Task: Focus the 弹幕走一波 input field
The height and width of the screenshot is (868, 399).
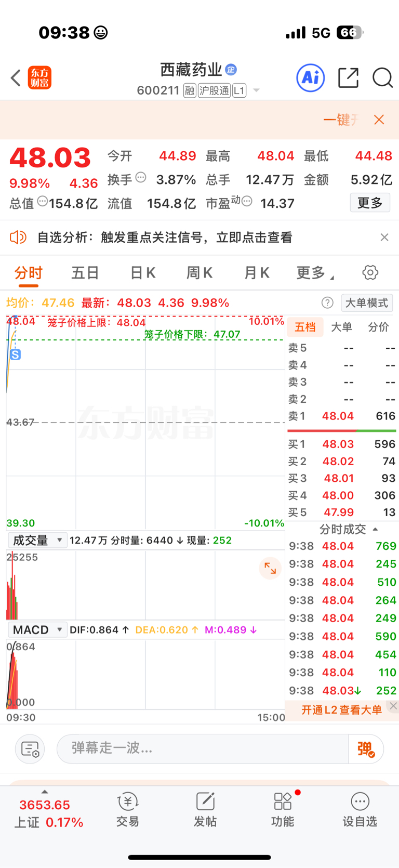Action: point(203,748)
